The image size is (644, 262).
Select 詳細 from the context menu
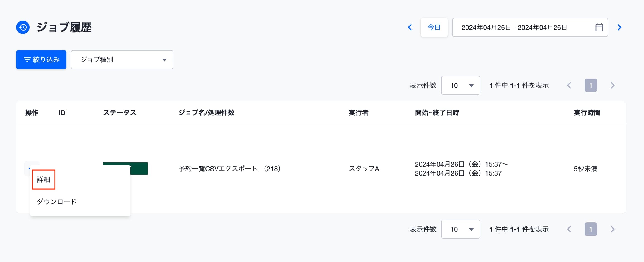pyautogui.click(x=43, y=179)
